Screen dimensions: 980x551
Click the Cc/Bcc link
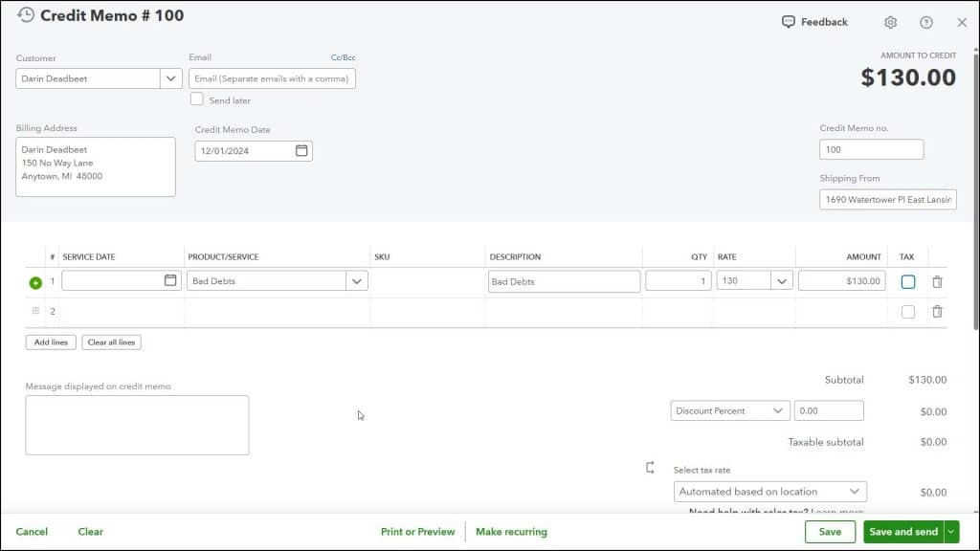[x=344, y=57]
